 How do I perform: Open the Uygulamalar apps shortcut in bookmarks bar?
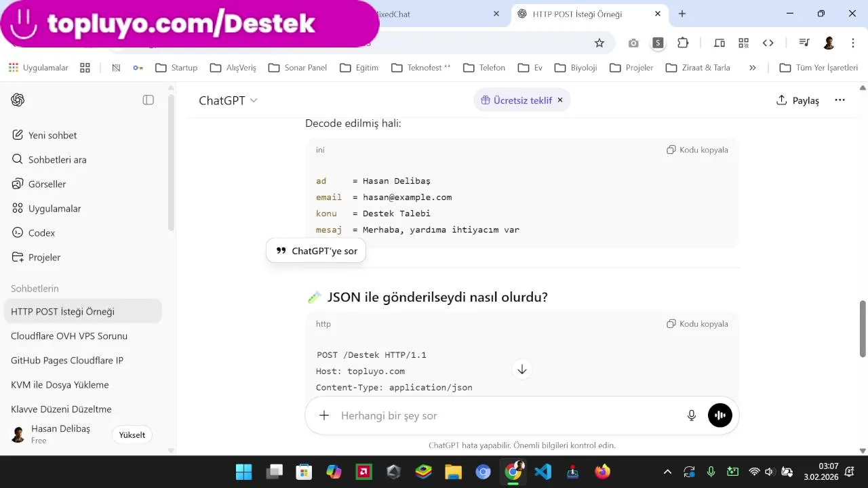coord(39,68)
